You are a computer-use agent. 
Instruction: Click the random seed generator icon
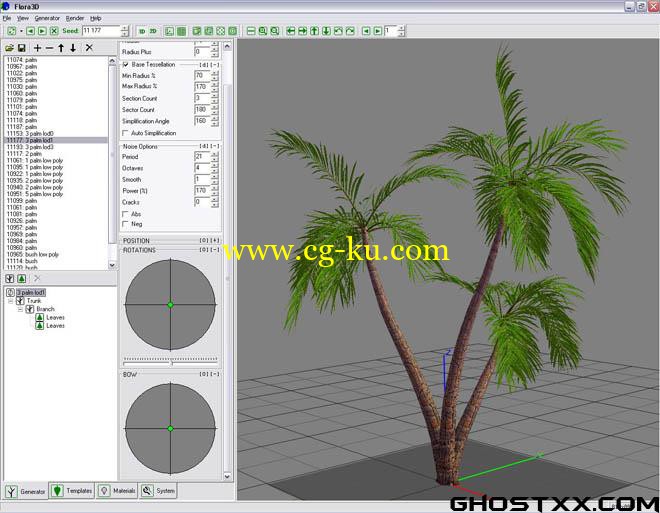[12, 31]
